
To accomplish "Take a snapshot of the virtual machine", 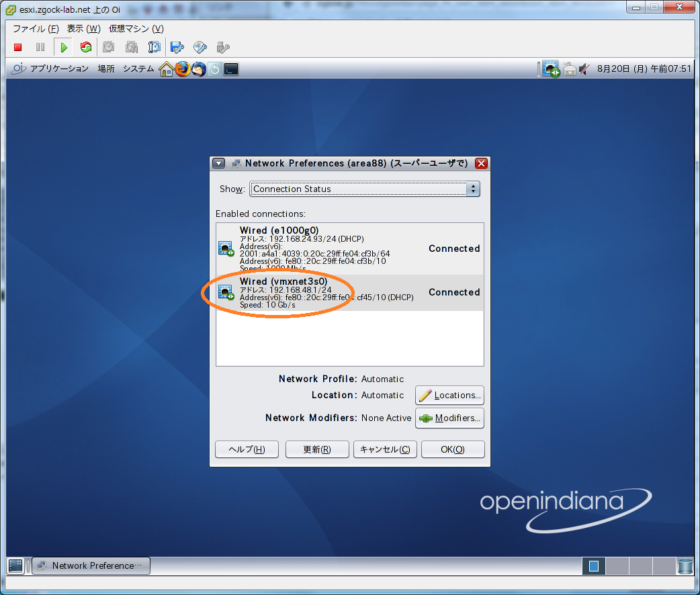I will click(108, 47).
